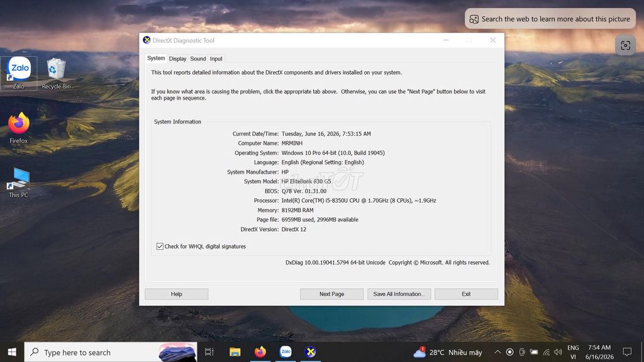The image size is (644, 362).
Task: Toggle Check for WHQL digital signatures
Action: pos(160,246)
